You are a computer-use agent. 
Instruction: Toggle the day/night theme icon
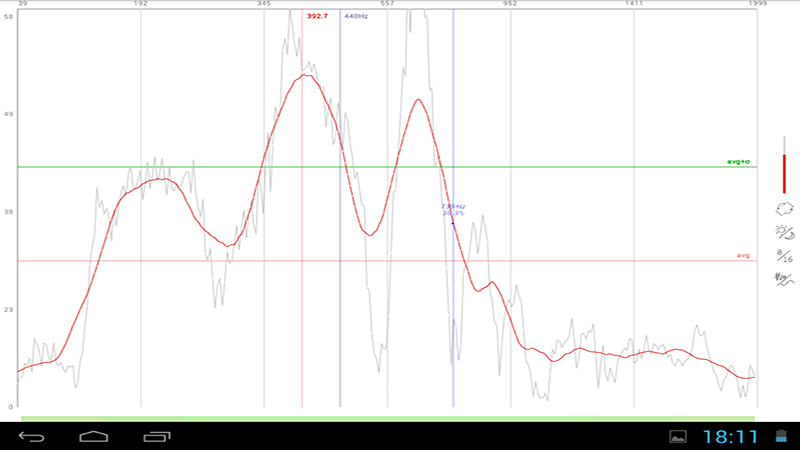point(785,233)
